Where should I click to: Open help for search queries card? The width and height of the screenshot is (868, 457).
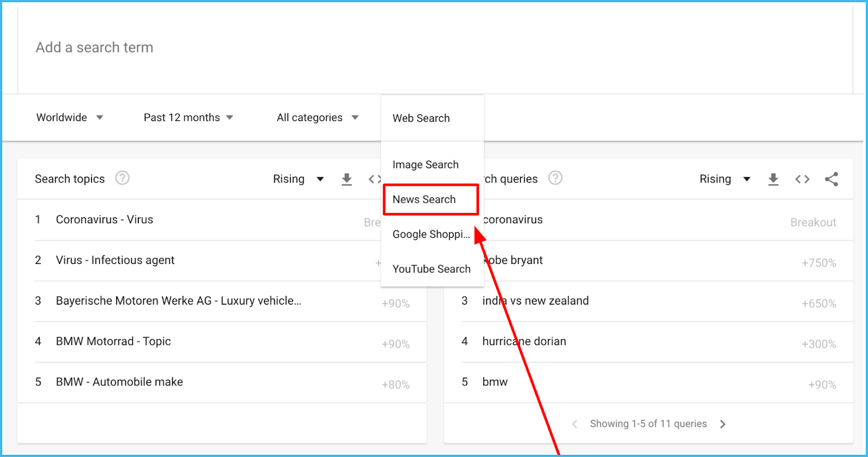555,178
